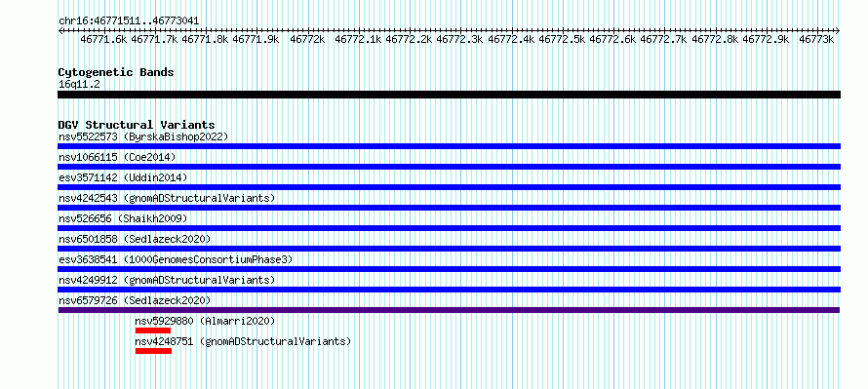Viewport: 868px width, 389px height.
Task: Open the nsv1066115 (Coe2014) variant label
Action: click(117, 157)
